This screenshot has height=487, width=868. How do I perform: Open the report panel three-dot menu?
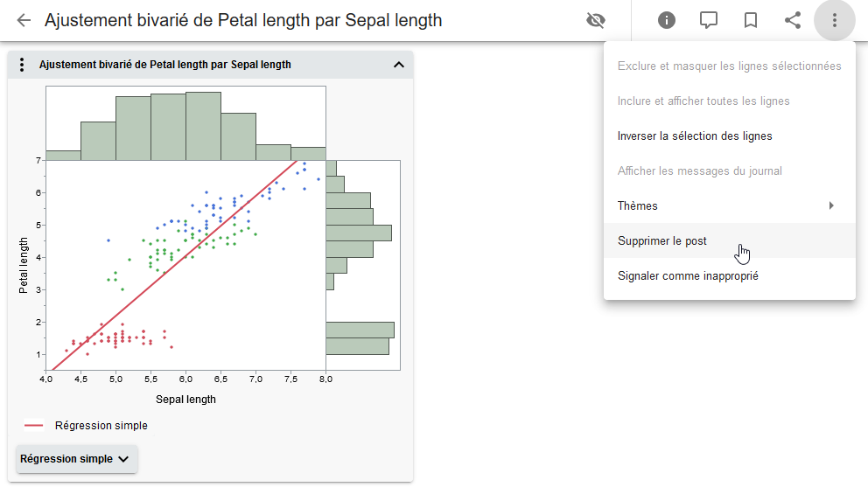point(22,65)
